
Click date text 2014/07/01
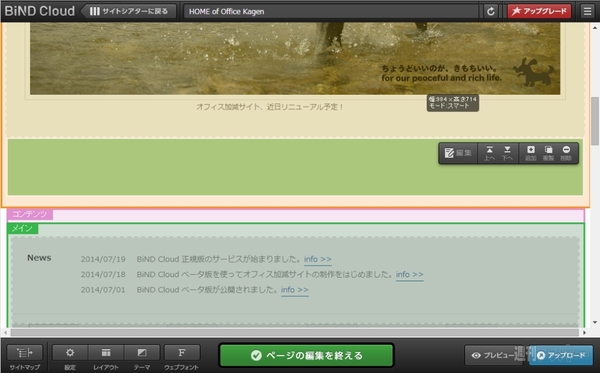coord(103,290)
